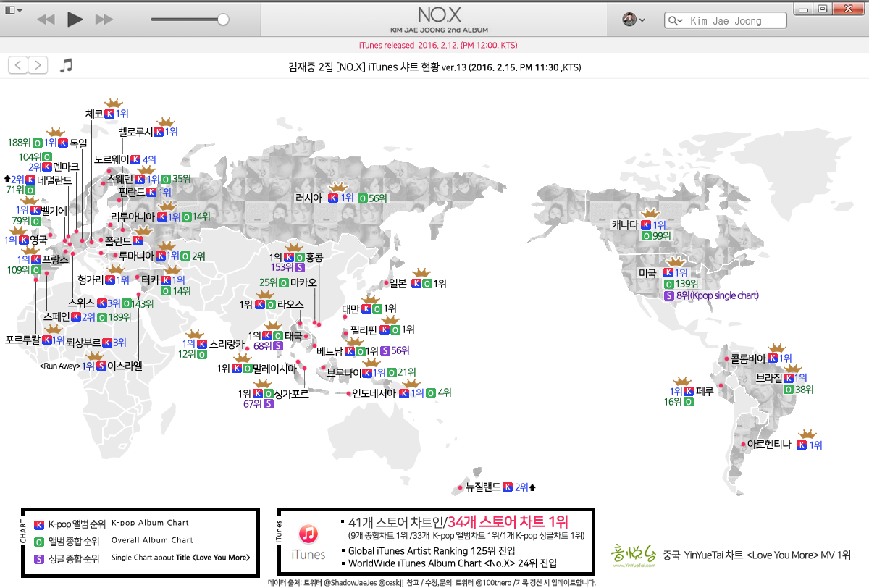This screenshot has width=869, height=588.
Task: Go forward with the right arrow button
Action: pyautogui.click(x=38, y=65)
